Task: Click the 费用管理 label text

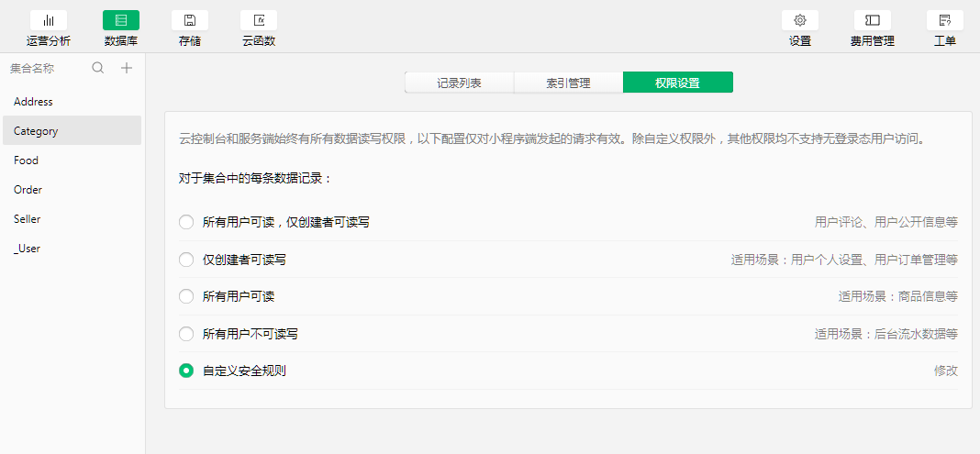Action: point(873,41)
